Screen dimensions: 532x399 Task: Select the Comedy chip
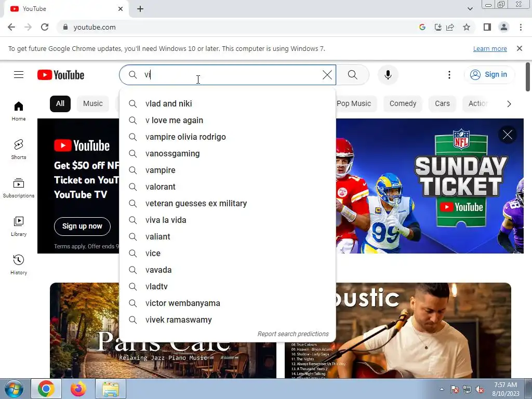(403, 104)
